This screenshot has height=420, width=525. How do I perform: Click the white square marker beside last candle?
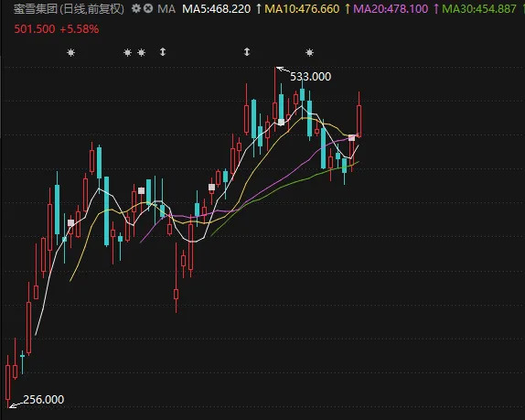(x=351, y=137)
